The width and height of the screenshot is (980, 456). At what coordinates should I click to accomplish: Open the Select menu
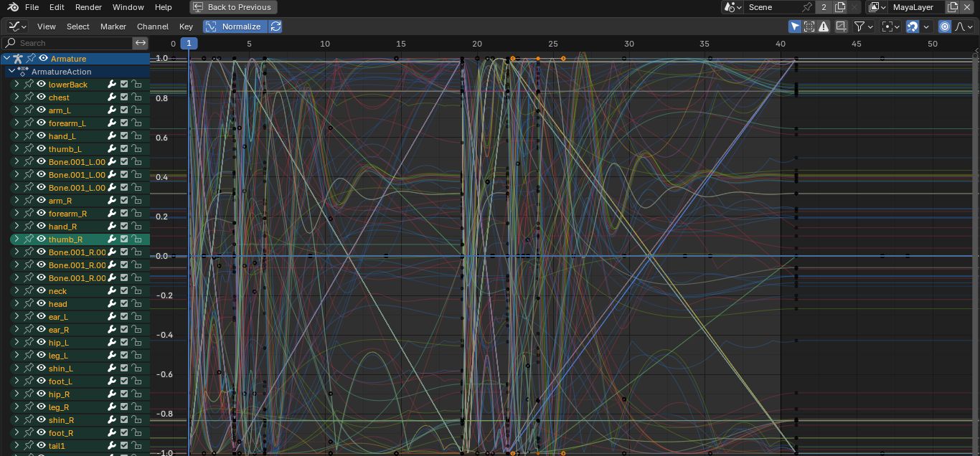(x=78, y=27)
